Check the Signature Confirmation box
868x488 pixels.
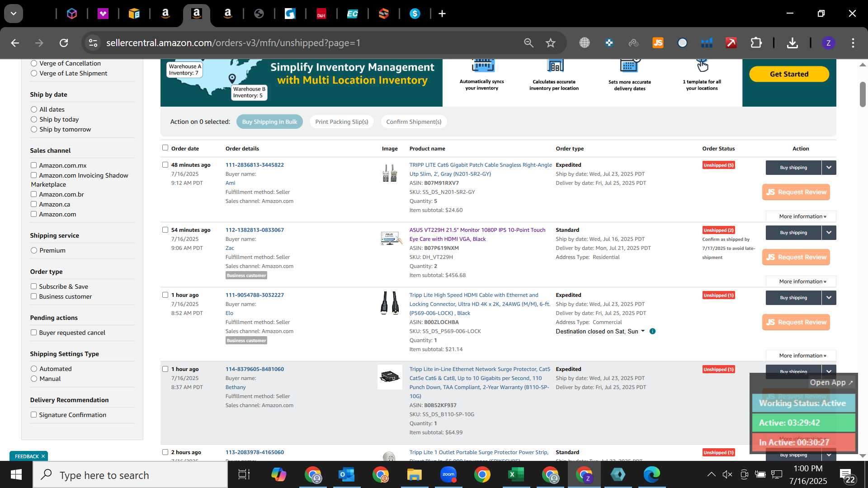(x=33, y=415)
